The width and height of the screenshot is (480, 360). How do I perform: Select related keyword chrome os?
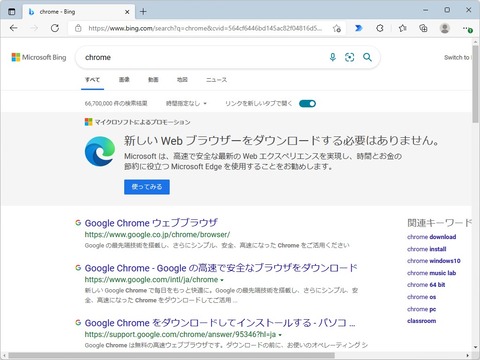[422, 297]
